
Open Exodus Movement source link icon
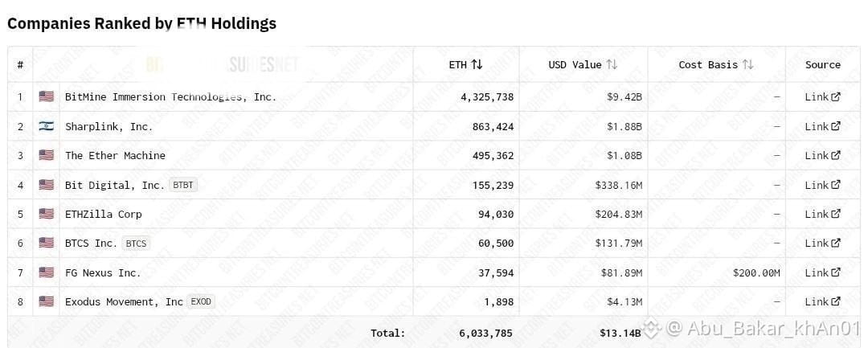[836, 301]
